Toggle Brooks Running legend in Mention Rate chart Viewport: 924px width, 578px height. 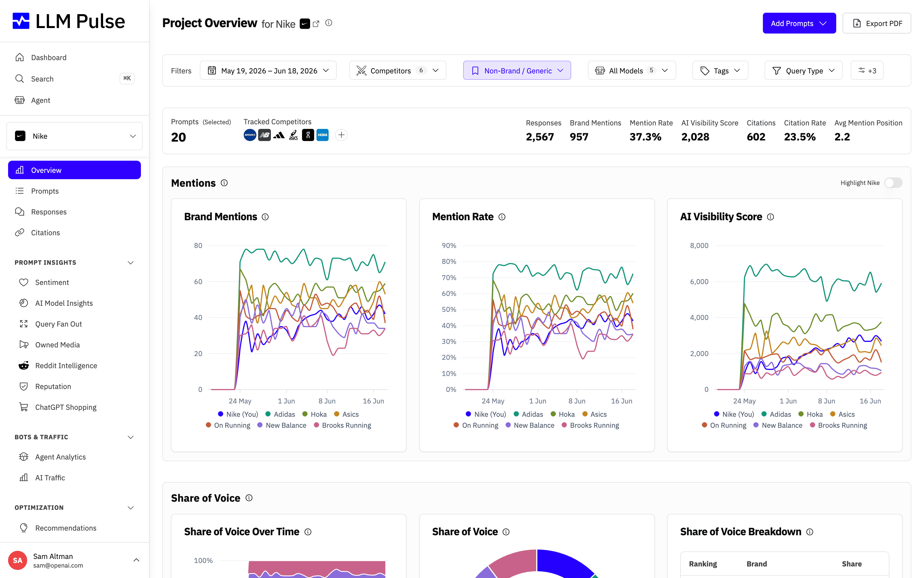click(x=590, y=425)
